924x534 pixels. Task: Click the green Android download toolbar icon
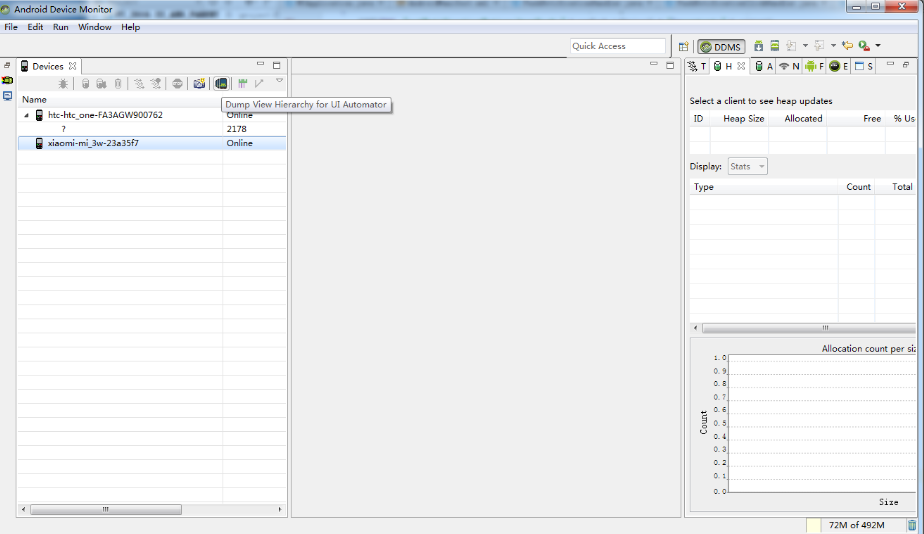(758, 46)
